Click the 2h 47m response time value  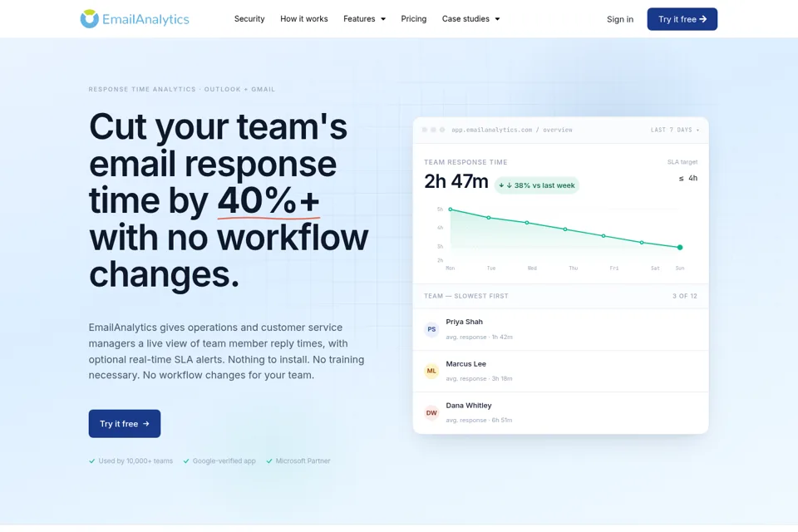click(x=456, y=181)
